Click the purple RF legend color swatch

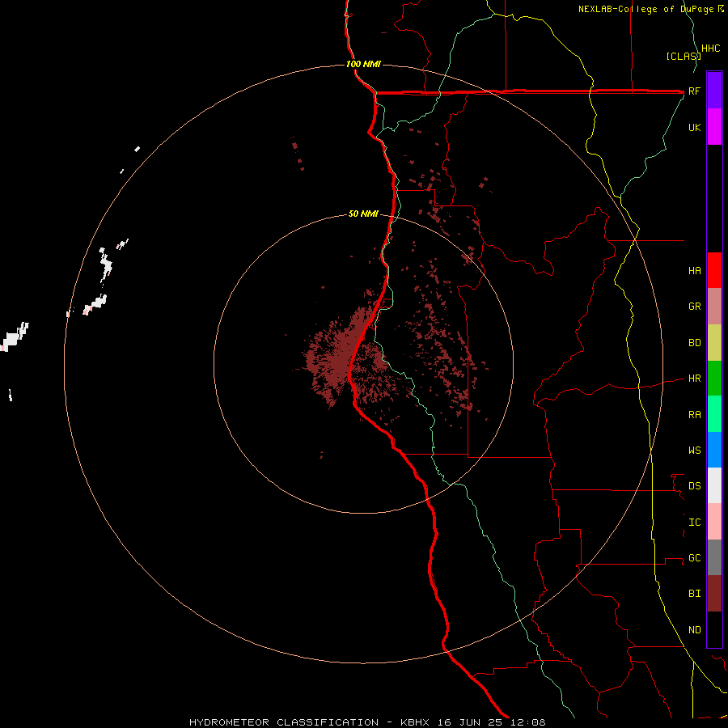pyautogui.click(x=714, y=90)
